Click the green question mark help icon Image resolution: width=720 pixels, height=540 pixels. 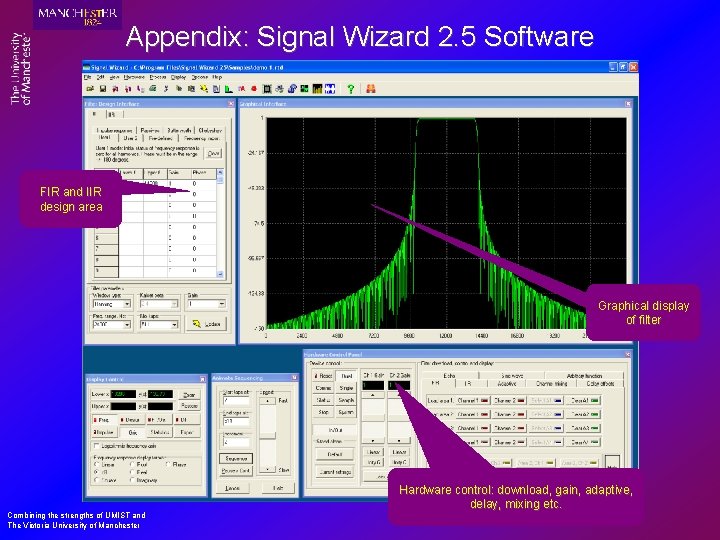351,89
